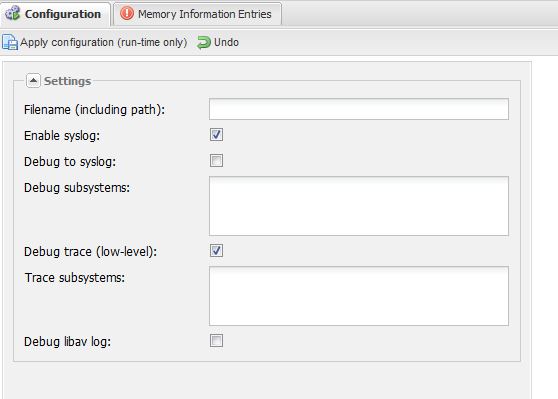558x399 pixels.
Task: Focus the Filename (including path) field
Action: (x=359, y=109)
